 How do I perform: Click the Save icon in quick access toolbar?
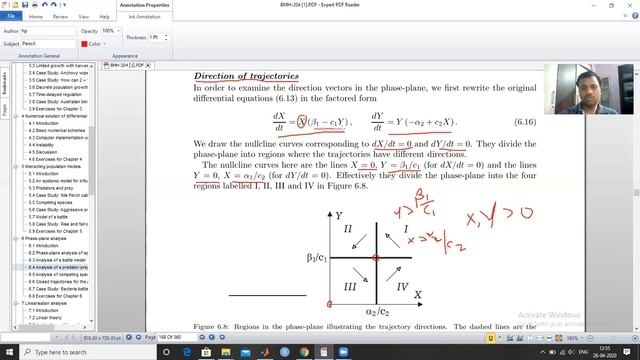point(25,5)
